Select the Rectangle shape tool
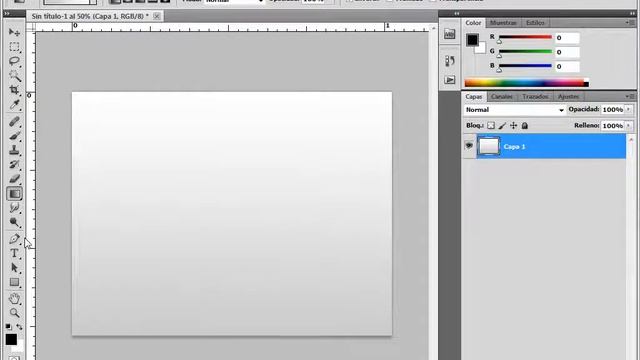Screen dimensions: 640x360 click(14, 282)
